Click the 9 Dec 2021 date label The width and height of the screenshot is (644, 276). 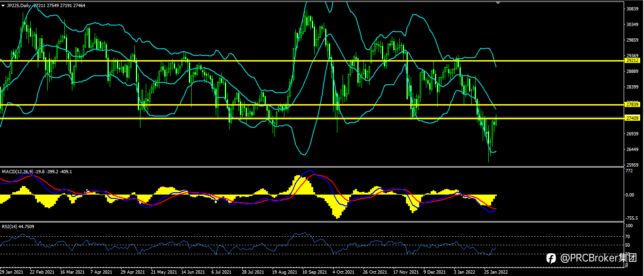(x=435, y=273)
